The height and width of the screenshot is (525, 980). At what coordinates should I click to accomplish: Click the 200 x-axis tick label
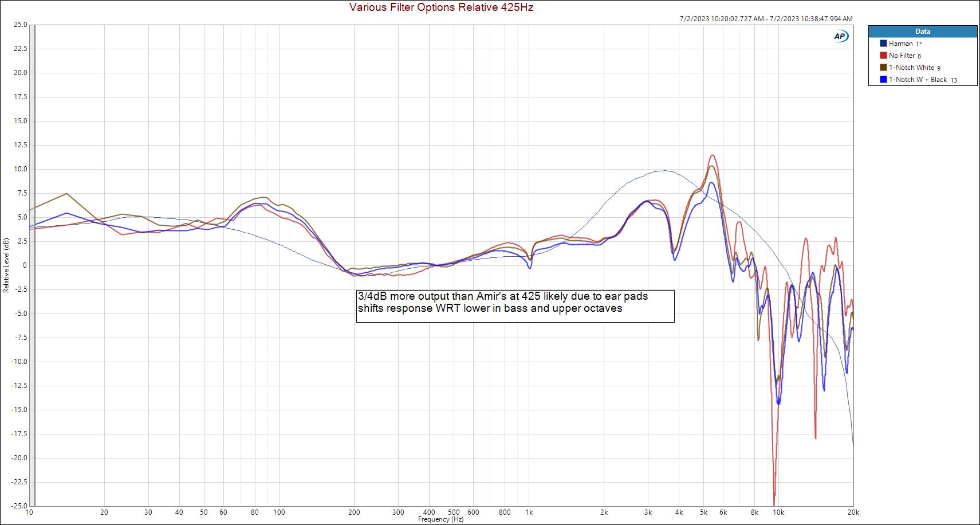pos(355,512)
